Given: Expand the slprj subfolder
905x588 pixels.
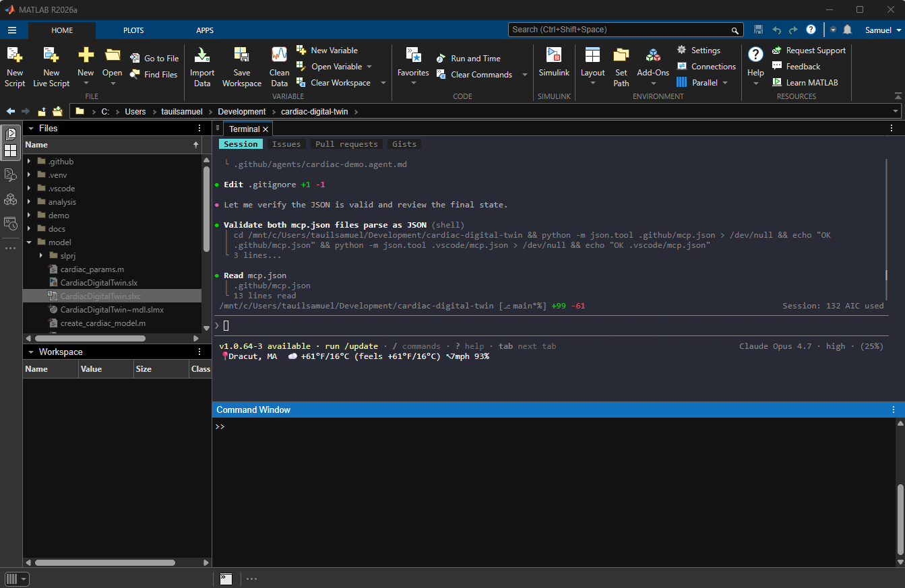Looking at the screenshot, I should point(41,256).
